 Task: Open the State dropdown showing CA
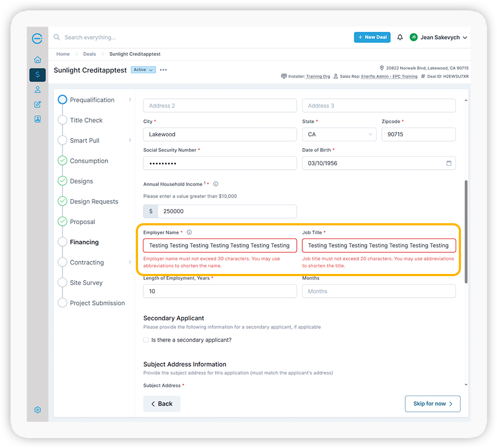coord(339,134)
